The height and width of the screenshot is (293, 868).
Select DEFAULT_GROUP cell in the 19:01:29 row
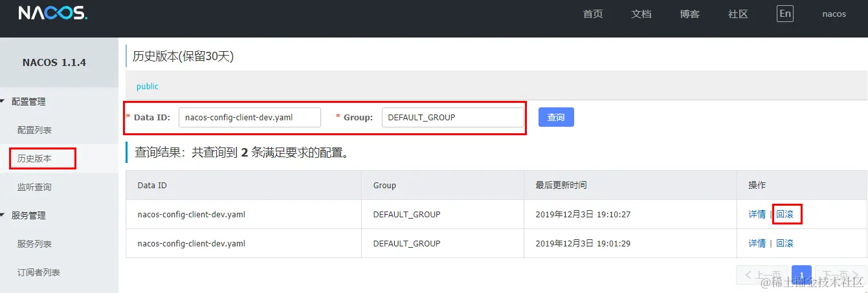pos(443,243)
